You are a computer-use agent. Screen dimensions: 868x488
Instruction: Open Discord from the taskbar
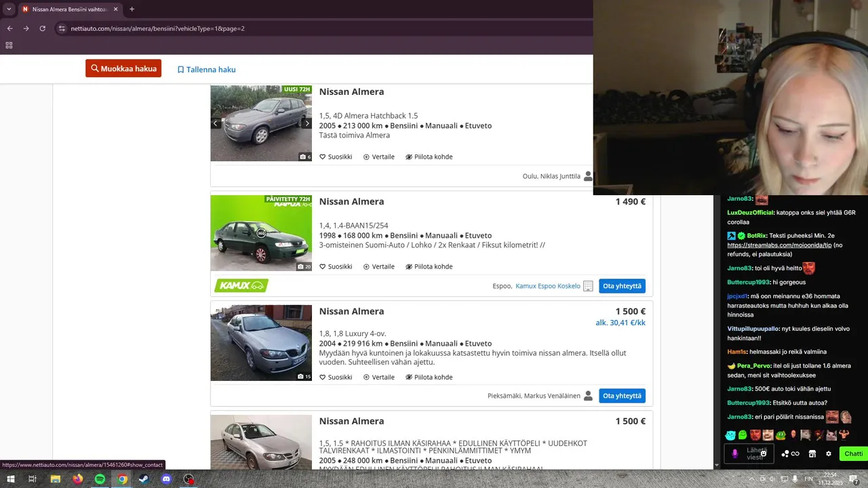[166, 479]
